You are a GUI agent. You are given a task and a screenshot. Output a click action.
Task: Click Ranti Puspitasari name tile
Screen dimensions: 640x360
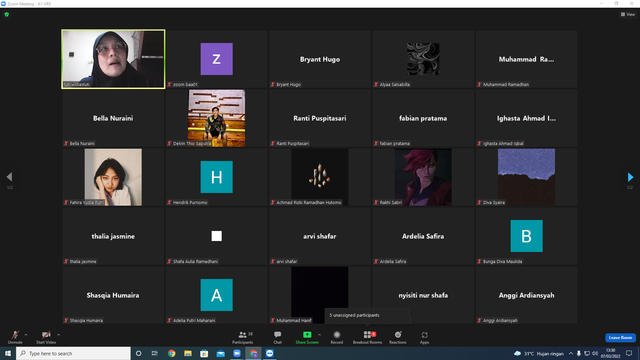320,118
